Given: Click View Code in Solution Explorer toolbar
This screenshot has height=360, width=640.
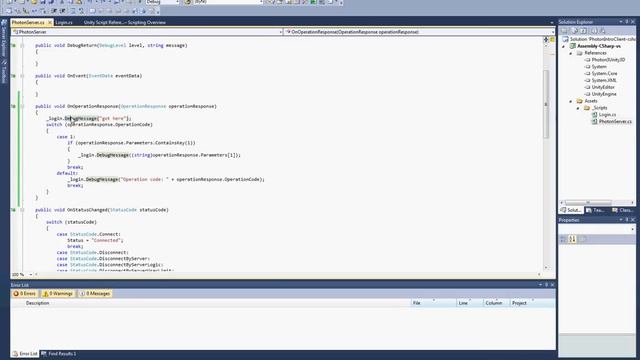Looking at the screenshot, I should click(x=594, y=31).
